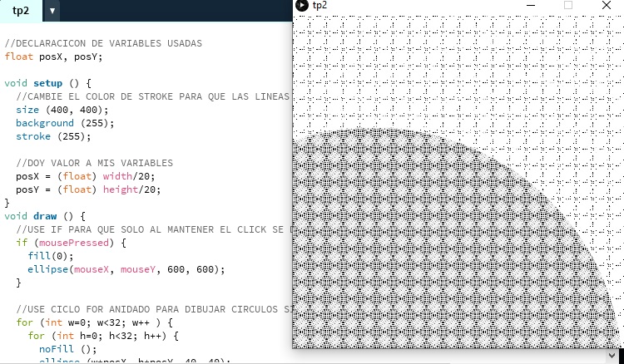
Task: Click the Processing play icon in sketch title bar
Action: pyautogui.click(x=302, y=5)
